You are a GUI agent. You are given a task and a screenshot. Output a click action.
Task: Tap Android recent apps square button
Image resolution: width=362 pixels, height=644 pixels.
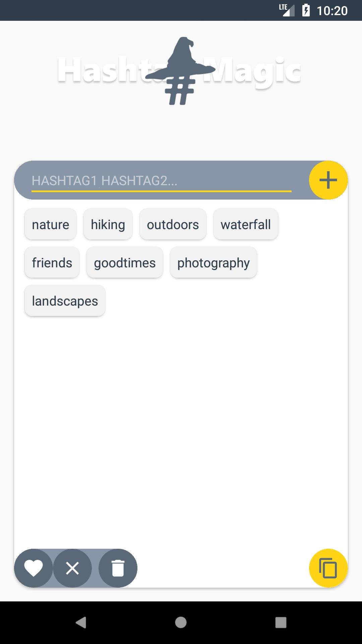coord(281,623)
